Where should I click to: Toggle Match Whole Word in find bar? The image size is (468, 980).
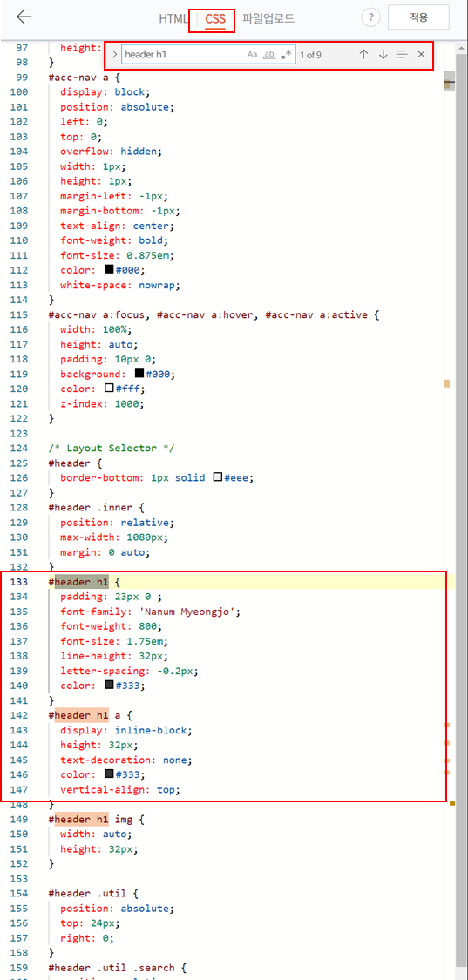[269, 54]
